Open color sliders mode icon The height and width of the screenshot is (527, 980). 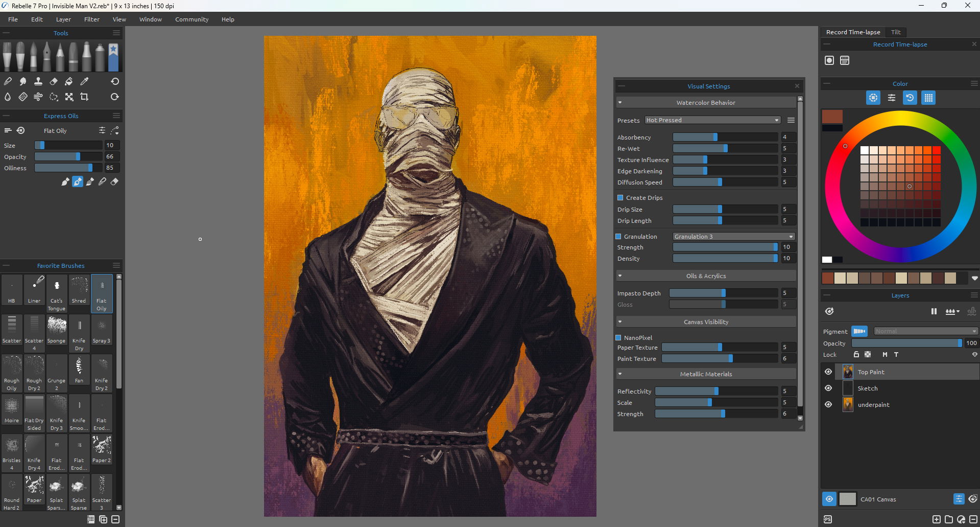(x=892, y=98)
